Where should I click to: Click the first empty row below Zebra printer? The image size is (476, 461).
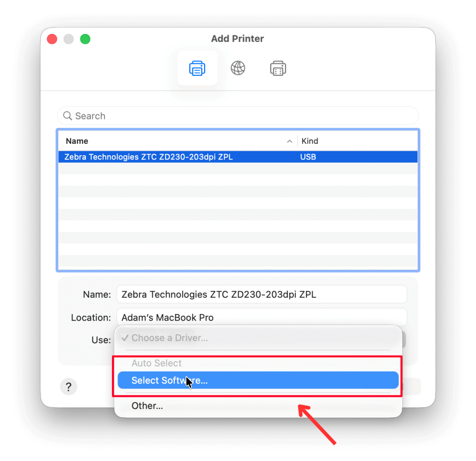click(237, 168)
